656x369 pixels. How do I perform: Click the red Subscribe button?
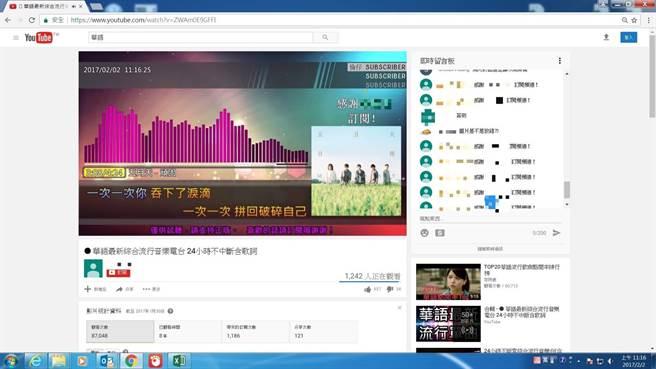(x=118, y=273)
